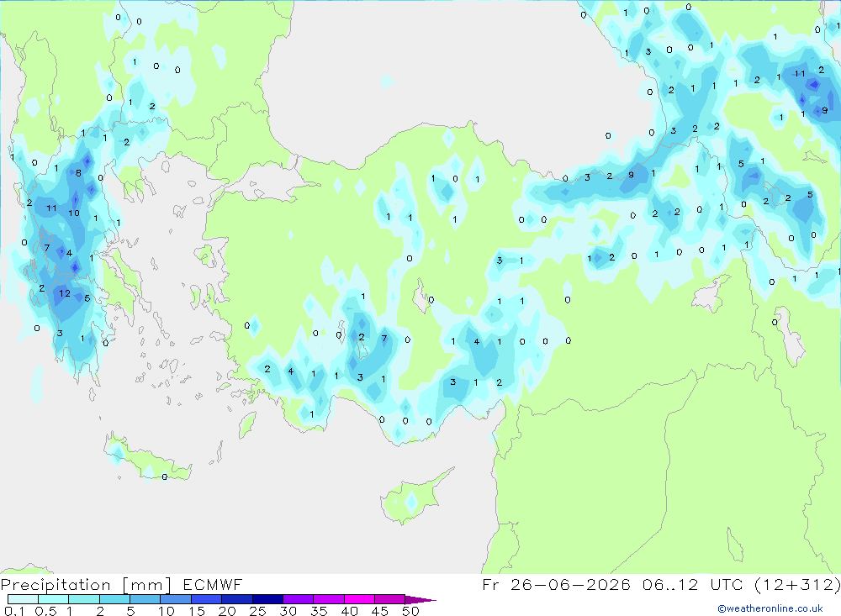Click the 30–35 mm purple legend box
This screenshot has height=616, width=841.
point(299,599)
